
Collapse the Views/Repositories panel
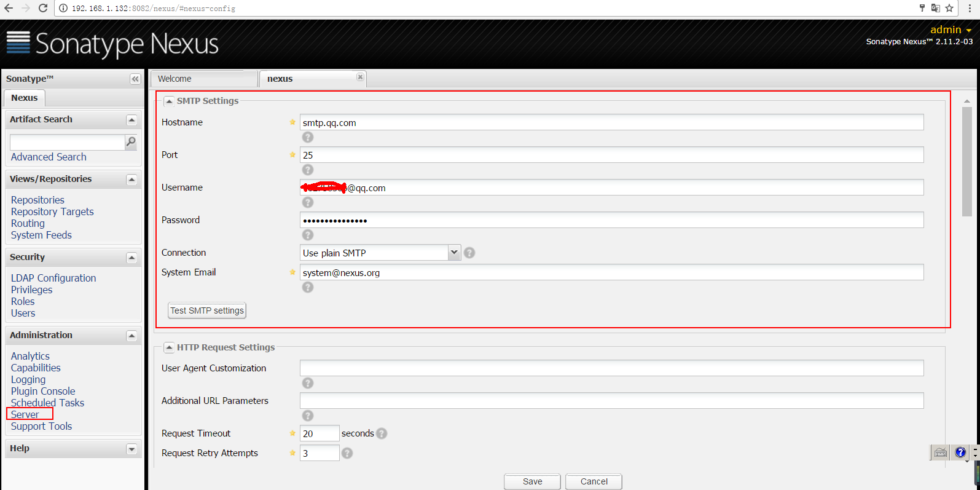pyautogui.click(x=131, y=180)
